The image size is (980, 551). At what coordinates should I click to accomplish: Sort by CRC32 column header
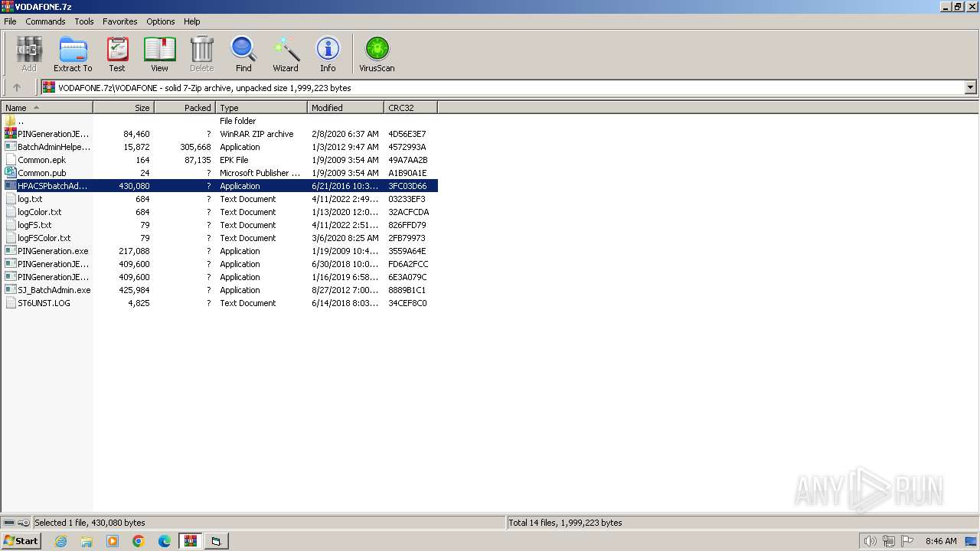click(x=410, y=108)
